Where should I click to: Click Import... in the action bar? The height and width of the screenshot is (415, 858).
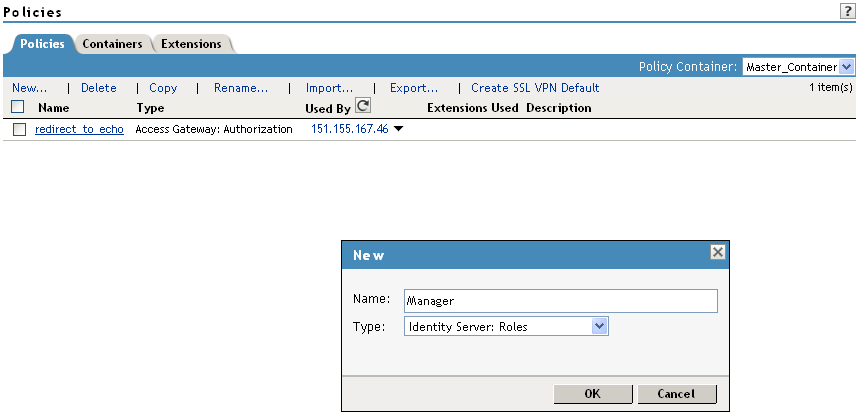click(329, 88)
